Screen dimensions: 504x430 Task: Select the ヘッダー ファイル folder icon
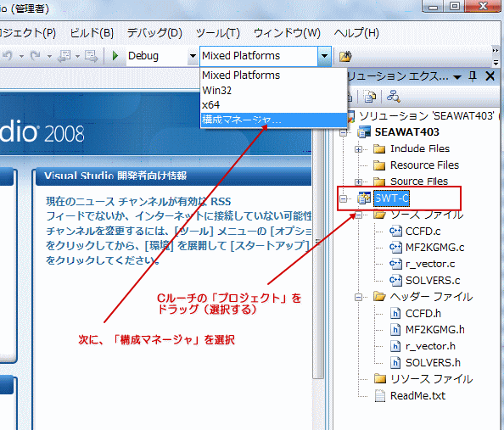point(379,297)
